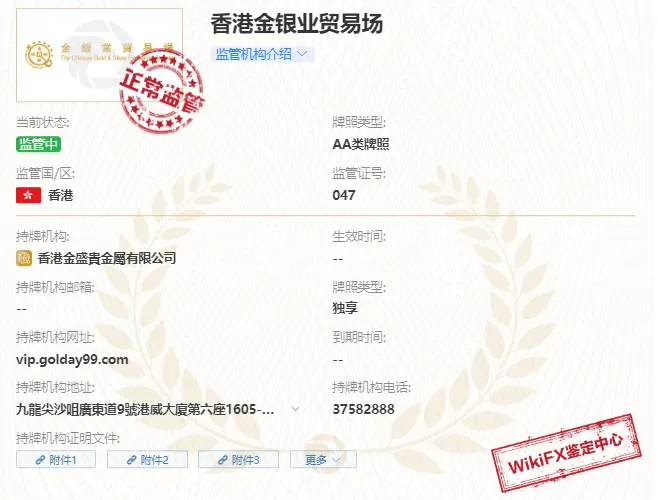658x500 pixels.
Task: Click the link icon in 附件2
Action: click(131, 460)
